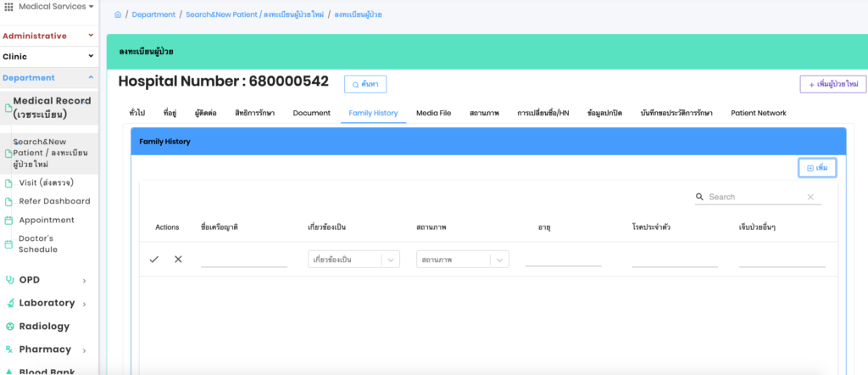Open the สถานภาพ status dropdown in row
Viewport: 868px width, 375px height.
463,260
